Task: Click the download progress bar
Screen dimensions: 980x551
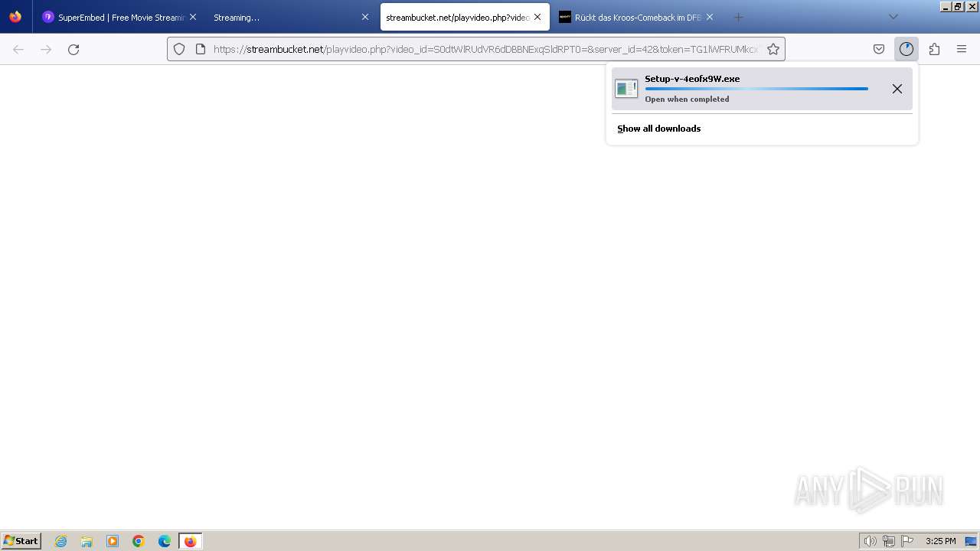Action: pos(756,89)
